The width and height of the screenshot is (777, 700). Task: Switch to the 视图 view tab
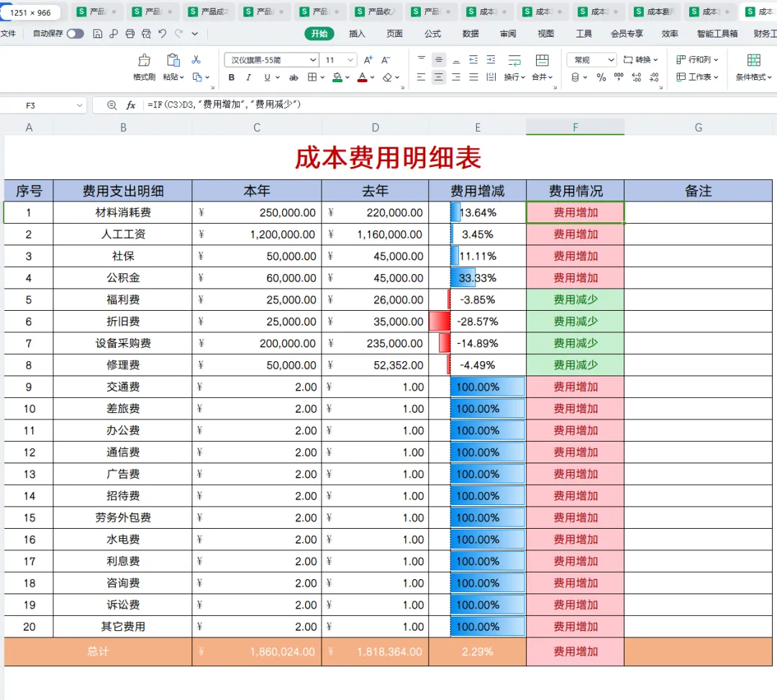tap(545, 34)
